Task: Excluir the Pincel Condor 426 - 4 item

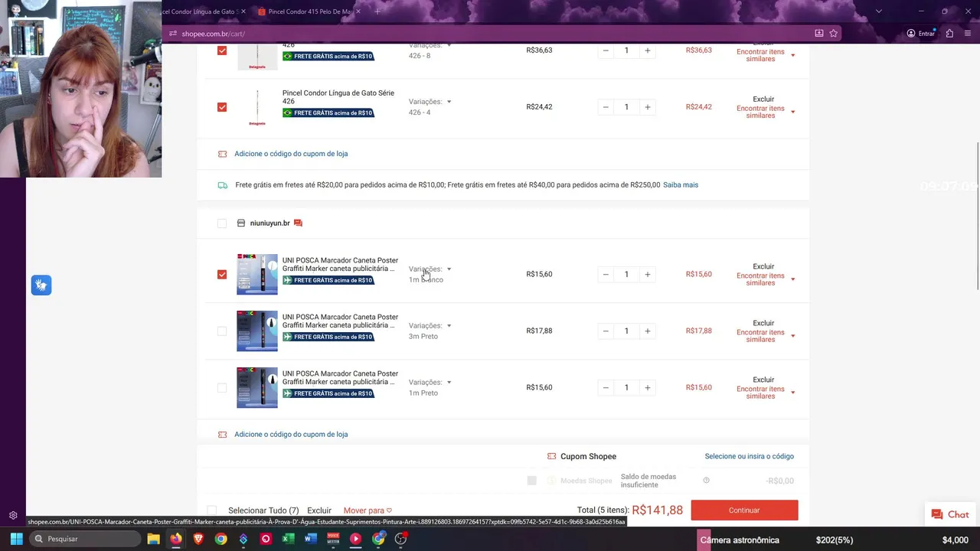Action: click(763, 99)
